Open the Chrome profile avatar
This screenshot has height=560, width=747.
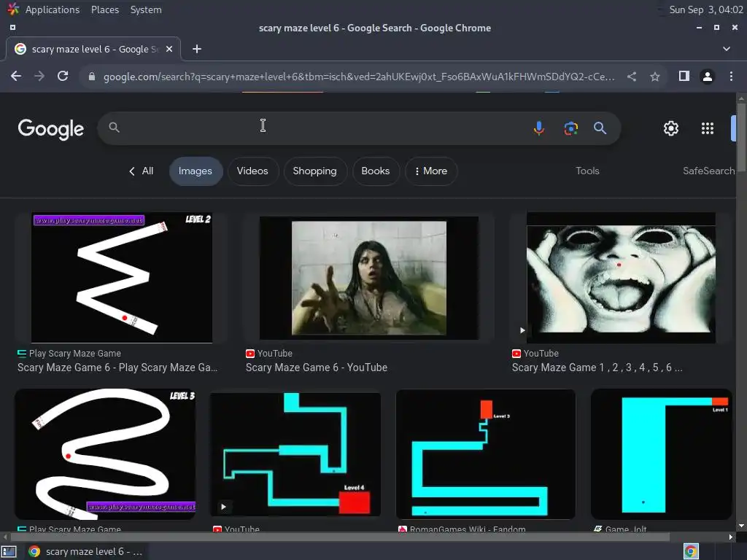pyautogui.click(x=708, y=76)
